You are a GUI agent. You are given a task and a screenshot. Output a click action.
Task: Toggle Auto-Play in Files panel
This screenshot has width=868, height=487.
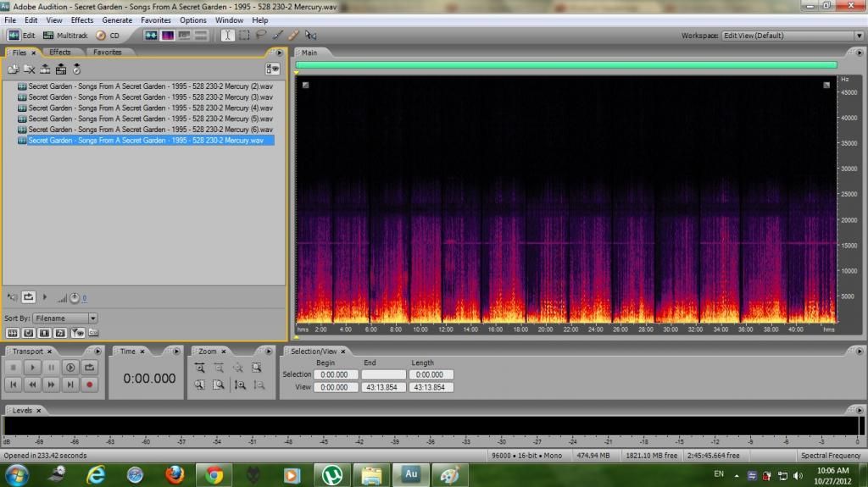click(12, 297)
